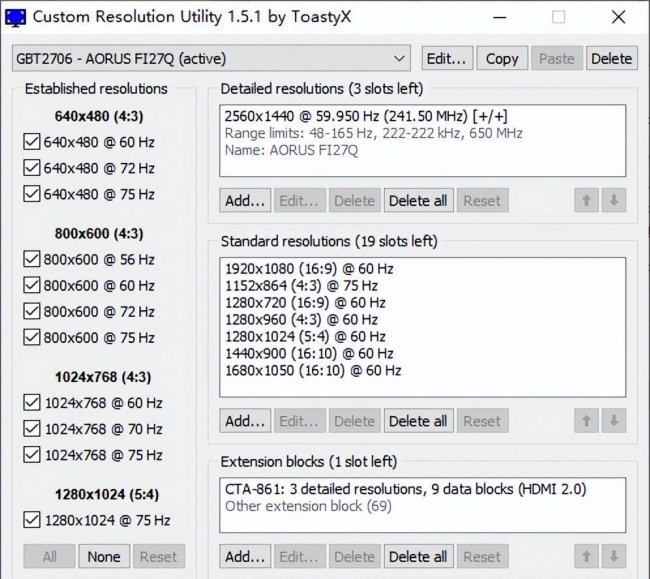Image resolution: width=650 pixels, height=579 pixels.
Task: Click Delete under Standard resolutions
Action: pos(354,421)
